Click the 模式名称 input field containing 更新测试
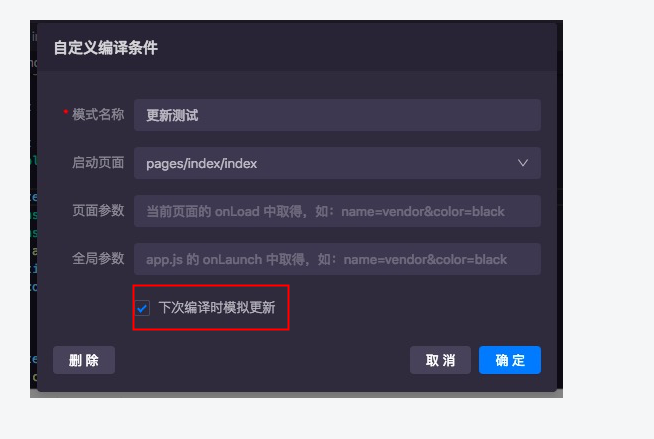The height and width of the screenshot is (439, 654). 337,115
